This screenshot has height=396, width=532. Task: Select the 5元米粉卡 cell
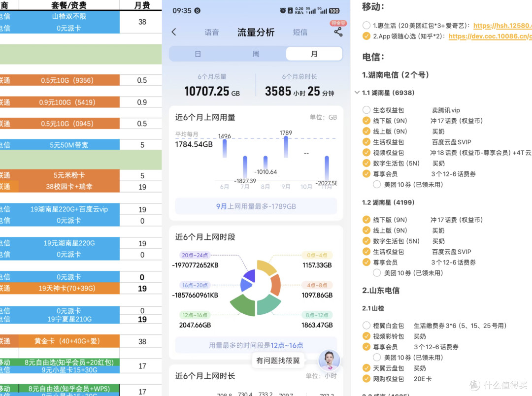(x=69, y=175)
